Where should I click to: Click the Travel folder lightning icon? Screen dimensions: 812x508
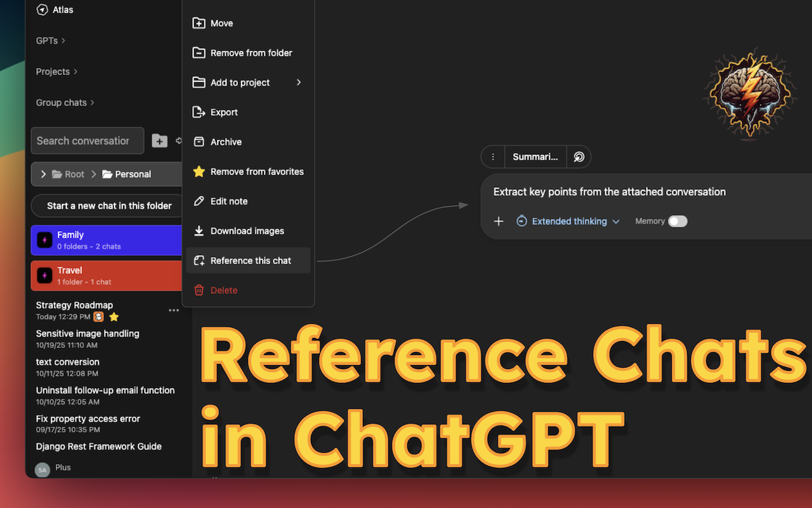click(x=43, y=276)
